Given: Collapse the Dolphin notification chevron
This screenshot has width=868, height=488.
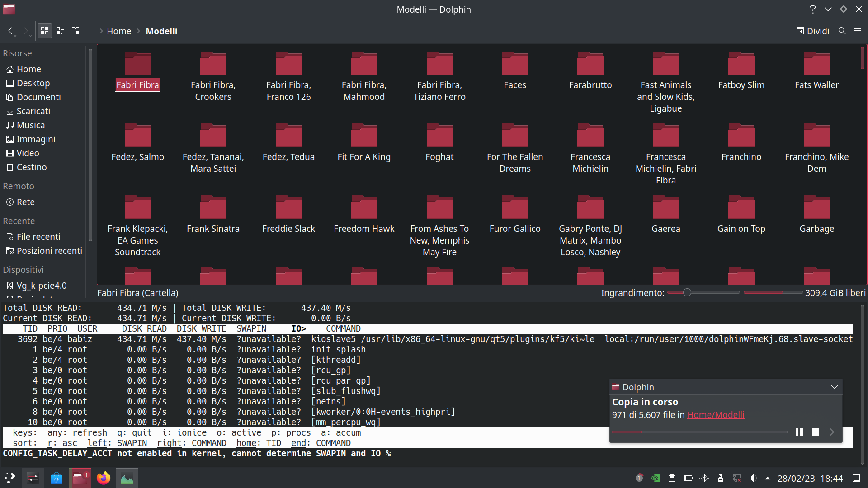Looking at the screenshot, I should coord(834,387).
